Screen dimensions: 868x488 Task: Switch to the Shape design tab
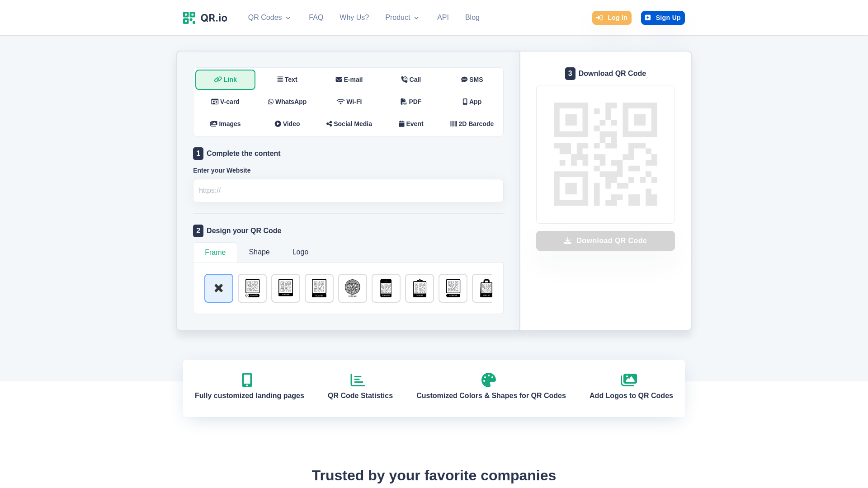[x=259, y=252]
